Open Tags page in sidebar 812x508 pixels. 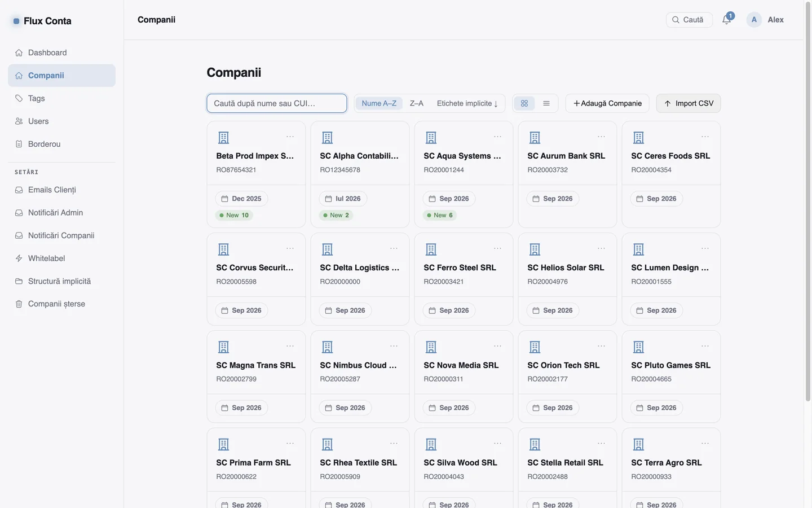click(x=61, y=98)
